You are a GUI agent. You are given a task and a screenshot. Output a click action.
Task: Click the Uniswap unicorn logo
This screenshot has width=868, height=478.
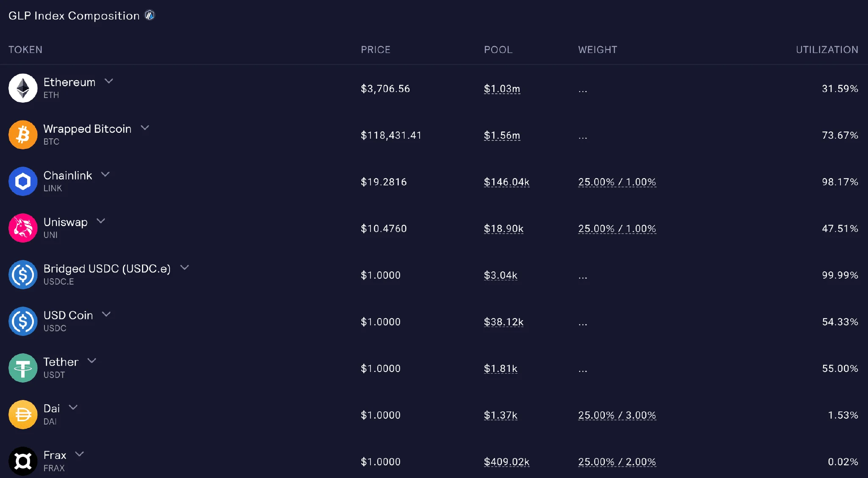23,228
